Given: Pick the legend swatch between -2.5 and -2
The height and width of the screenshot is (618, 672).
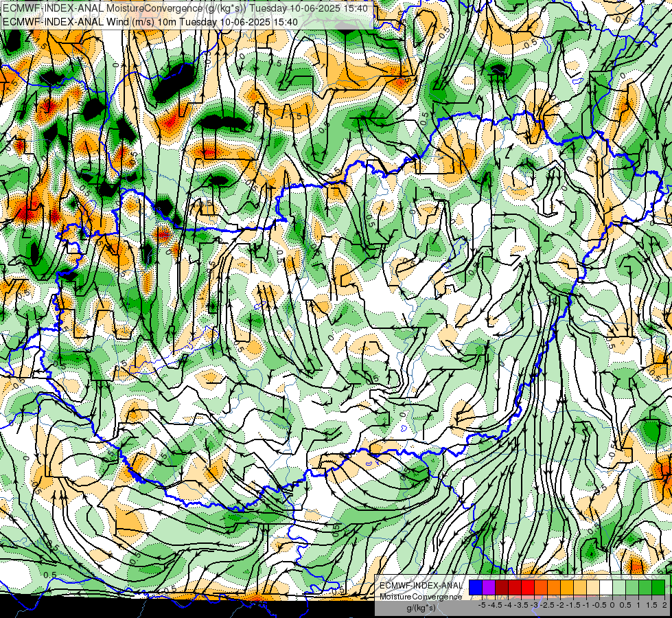Looking at the screenshot, I should pyautogui.click(x=554, y=588).
